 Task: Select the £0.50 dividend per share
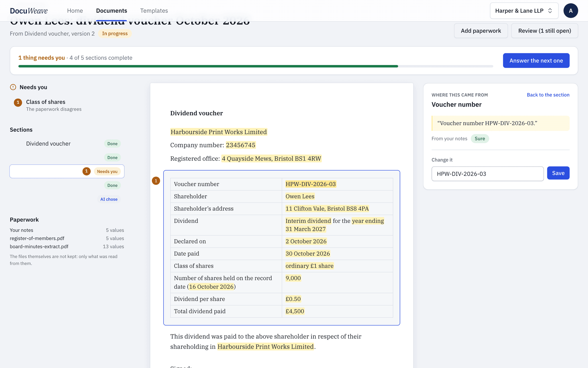(x=293, y=299)
